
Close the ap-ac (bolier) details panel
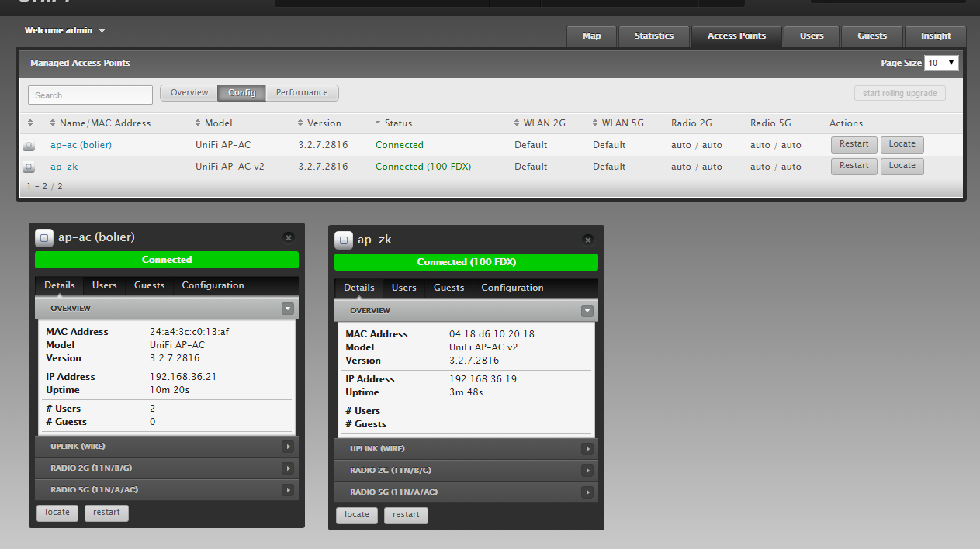[x=289, y=237]
